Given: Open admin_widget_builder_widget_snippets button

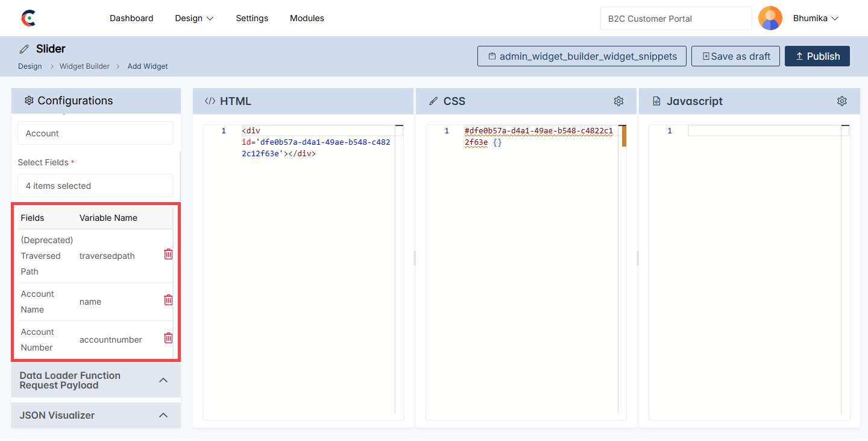Looking at the screenshot, I should click(x=582, y=56).
